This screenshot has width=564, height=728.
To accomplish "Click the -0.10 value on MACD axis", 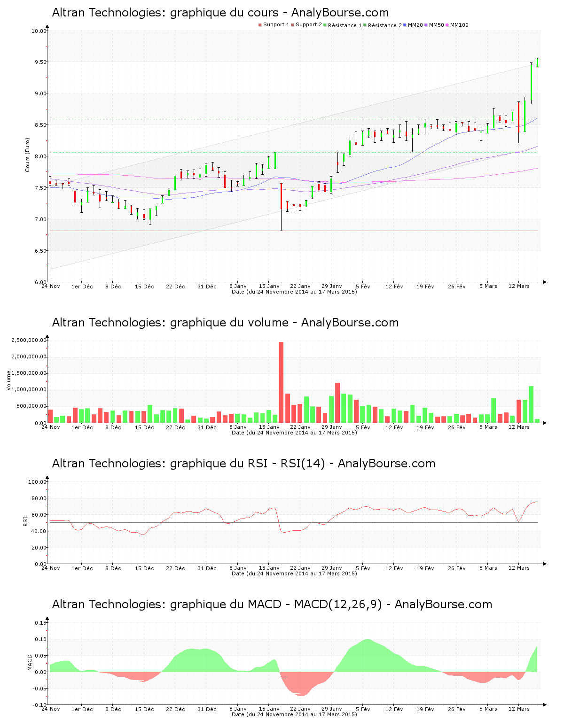I will [40, 705].
